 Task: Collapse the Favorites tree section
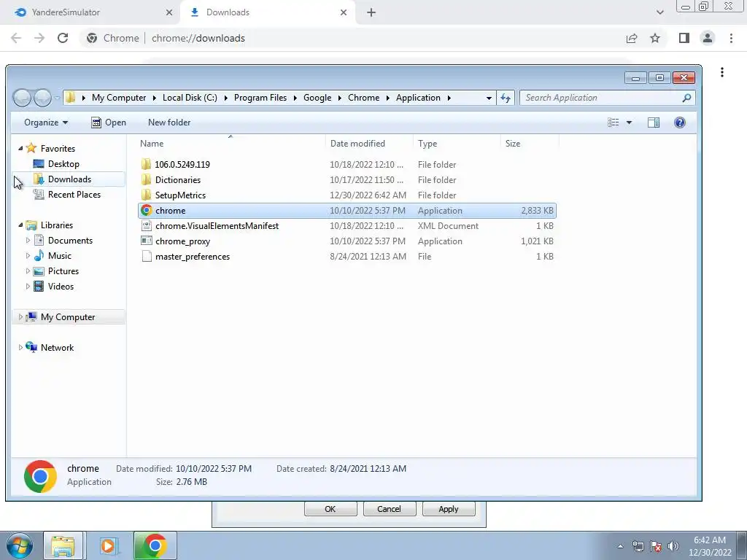(x=20, y=149)
